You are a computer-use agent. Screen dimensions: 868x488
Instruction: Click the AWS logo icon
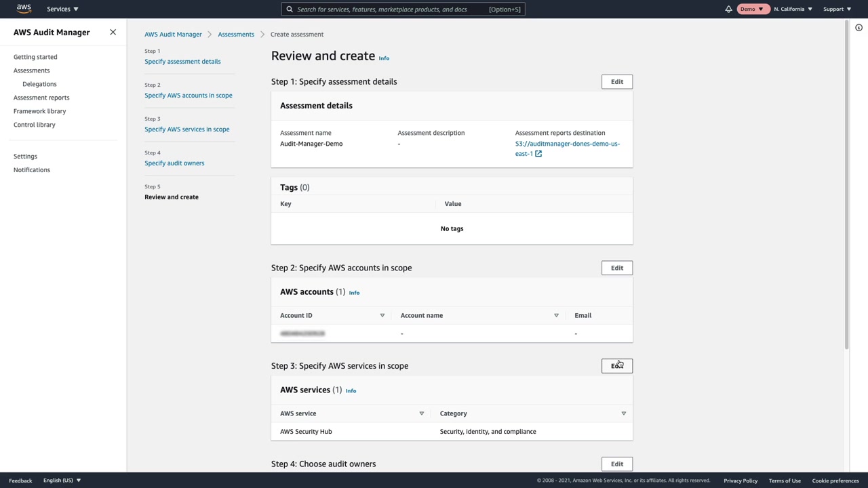pos(24,9)
